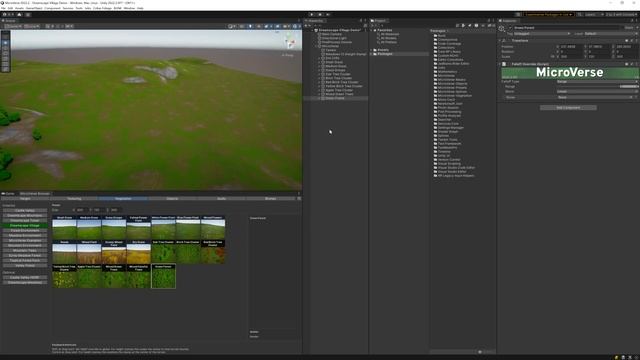The image size is (640, 360).
Task: Collapse the Dreamscape Village Demo scene root
Action: [x=311, y=30]
